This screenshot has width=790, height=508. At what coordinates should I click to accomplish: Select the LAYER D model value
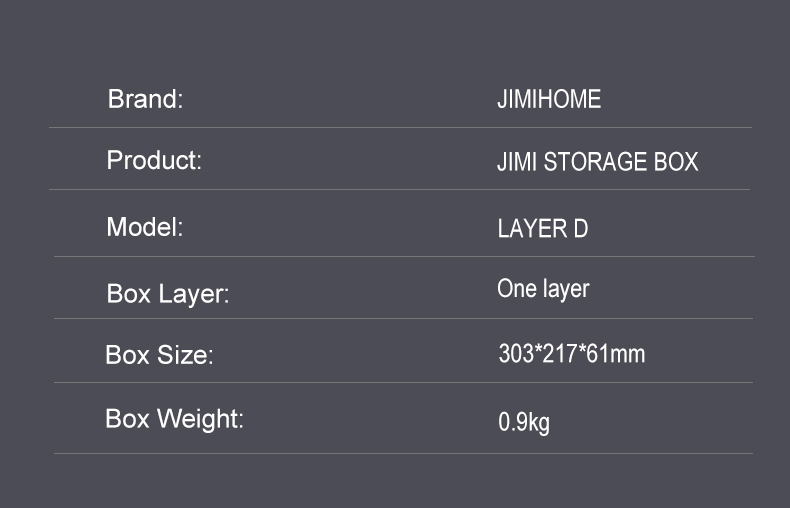(x=542, y=229)
